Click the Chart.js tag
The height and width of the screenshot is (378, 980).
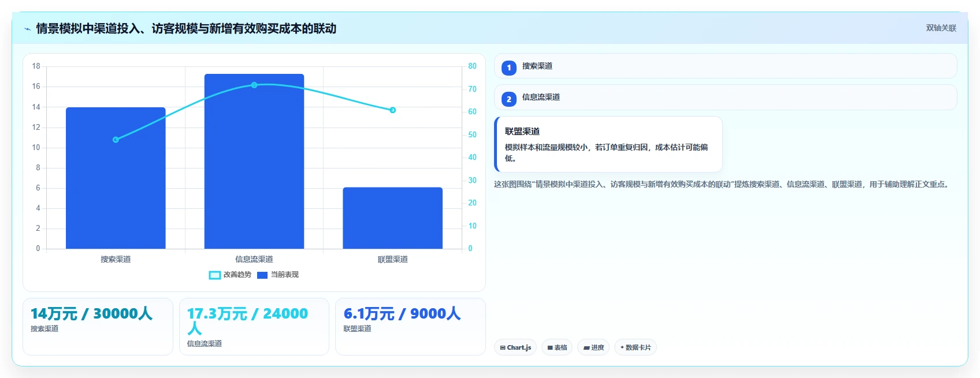[x=515, y=347]
